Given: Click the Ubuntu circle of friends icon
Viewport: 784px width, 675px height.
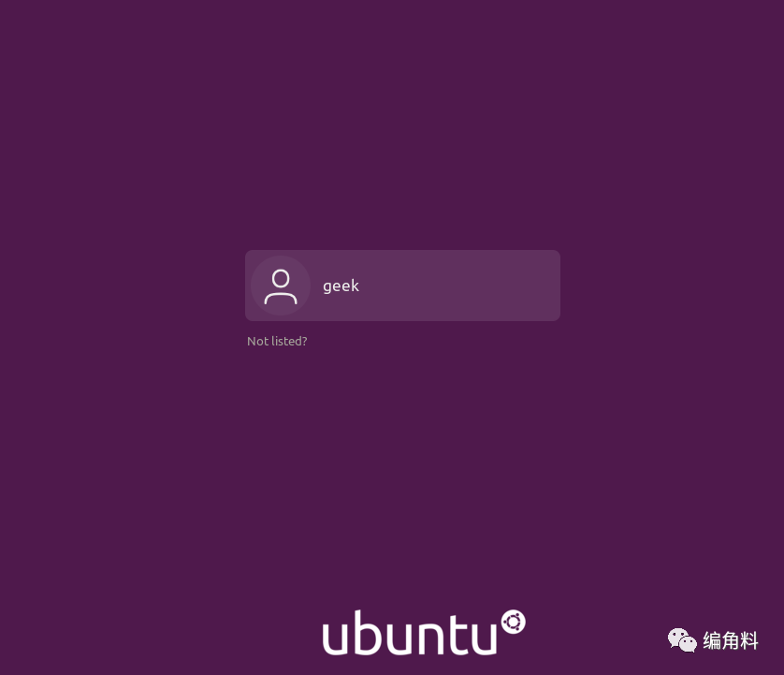Looking at the screenshot, I should click(513, 622).
